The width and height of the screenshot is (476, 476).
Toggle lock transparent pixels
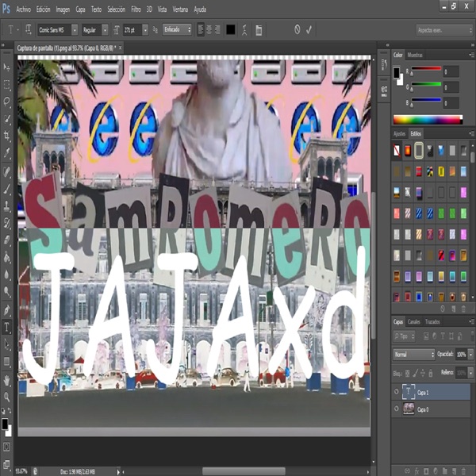pyautogui.click(x=408, y=374)
